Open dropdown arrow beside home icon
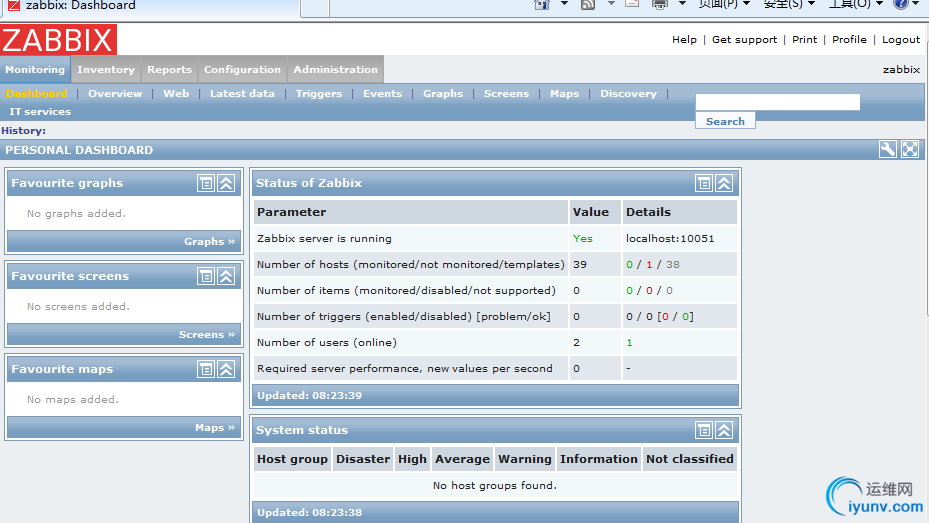Image resolution: width=929 pixels, height=523 pixels. (564, 4)
